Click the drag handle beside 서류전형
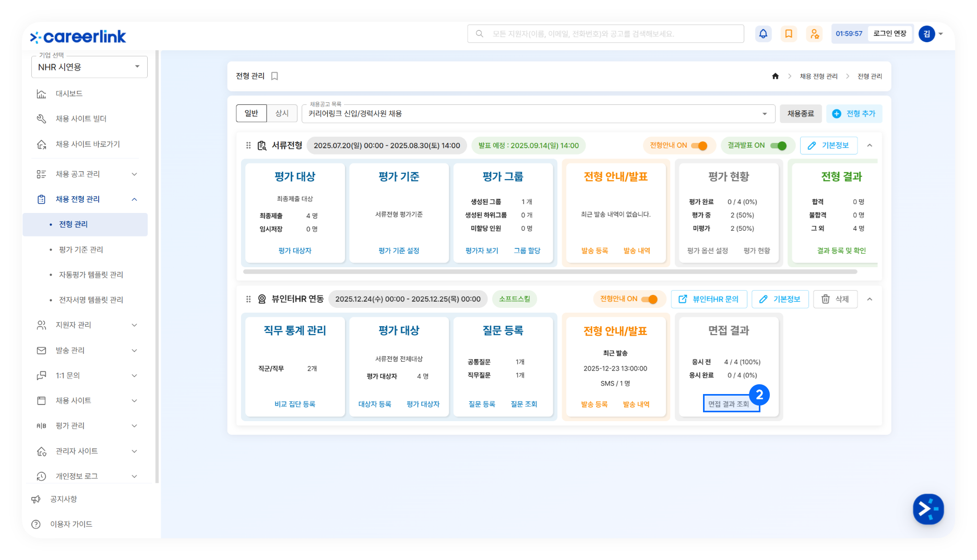Image resolution: width=977 pixels, height=560 pixels. (248, 146)
